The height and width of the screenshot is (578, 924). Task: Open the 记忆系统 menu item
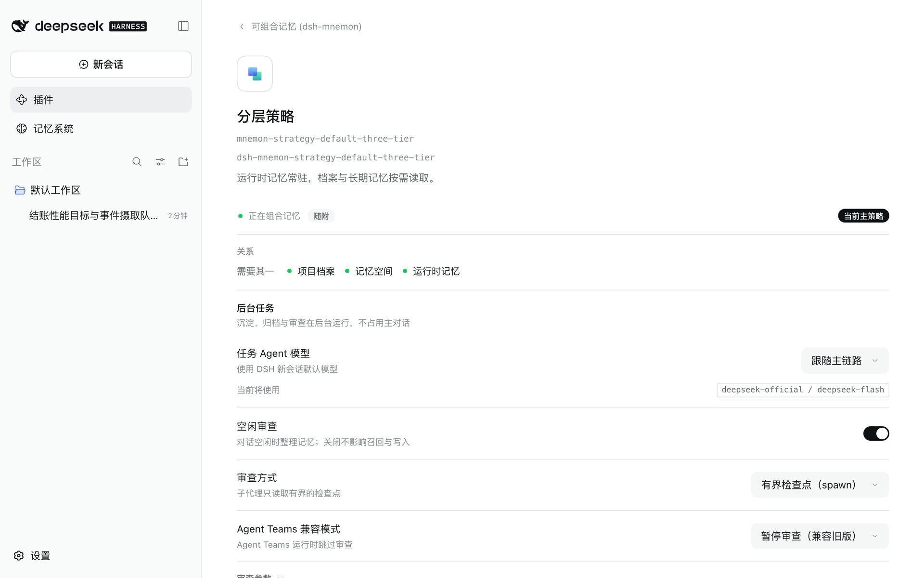[101, 129]
